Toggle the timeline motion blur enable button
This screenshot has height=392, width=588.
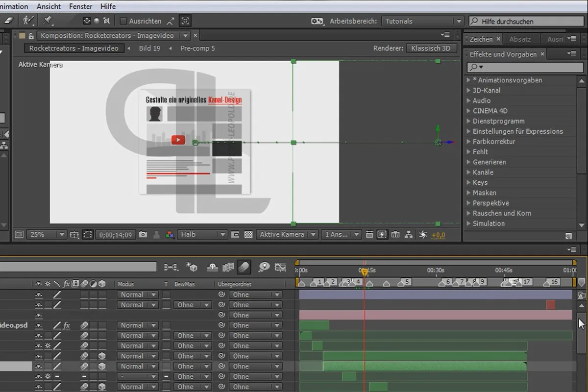(244, 267)
